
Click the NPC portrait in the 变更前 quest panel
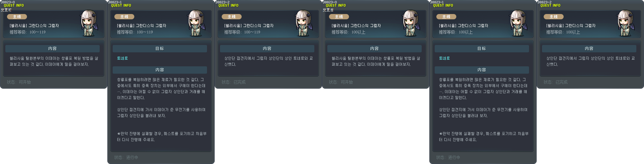tap(89, 23)
